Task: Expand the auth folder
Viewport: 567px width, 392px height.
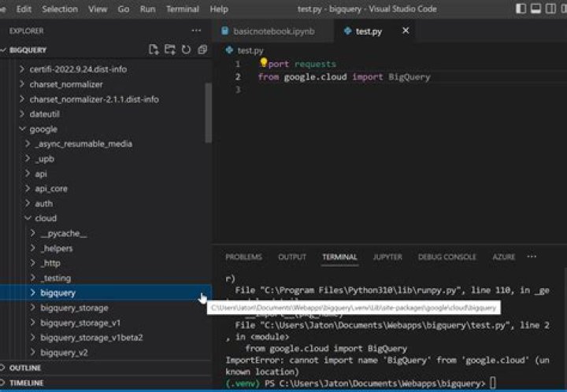Action: pos(105,203)
